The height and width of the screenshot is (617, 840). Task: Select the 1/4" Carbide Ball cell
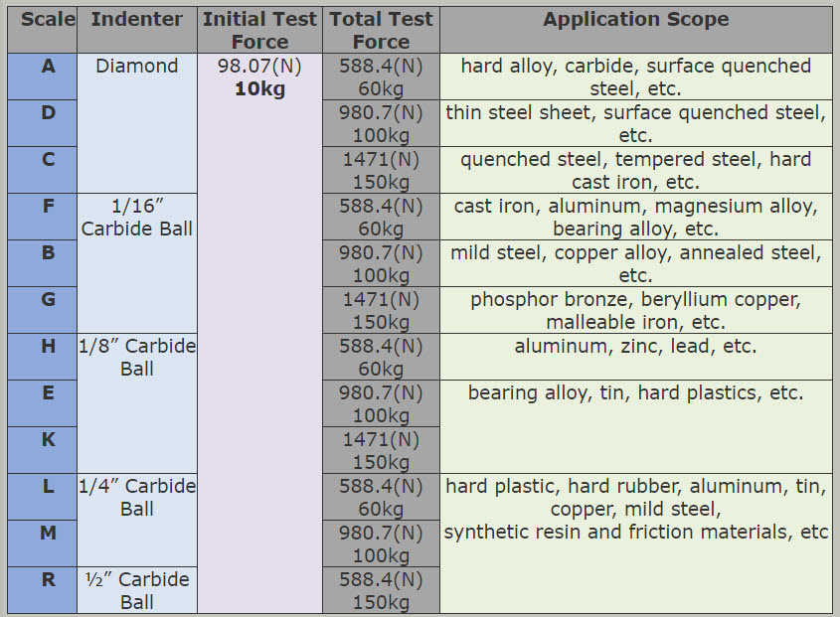pos(137,520)
